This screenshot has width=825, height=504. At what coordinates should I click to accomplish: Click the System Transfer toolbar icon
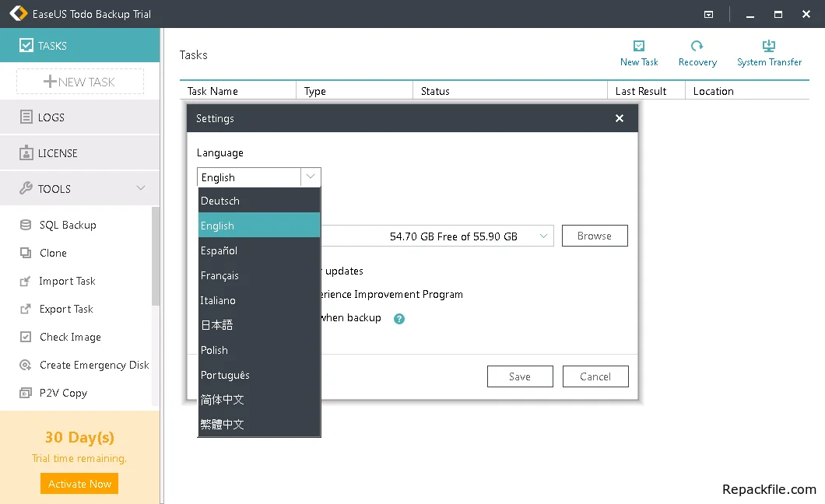[769, 46]
